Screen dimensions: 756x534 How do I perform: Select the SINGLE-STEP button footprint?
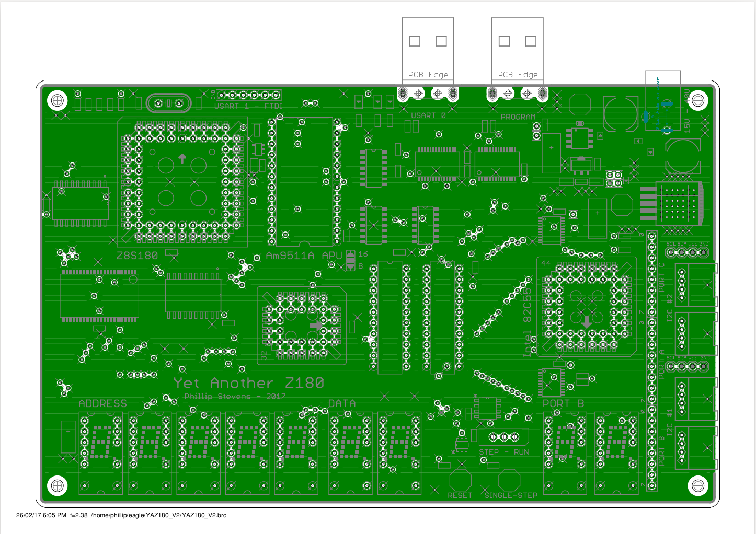[x=509, y=480]
